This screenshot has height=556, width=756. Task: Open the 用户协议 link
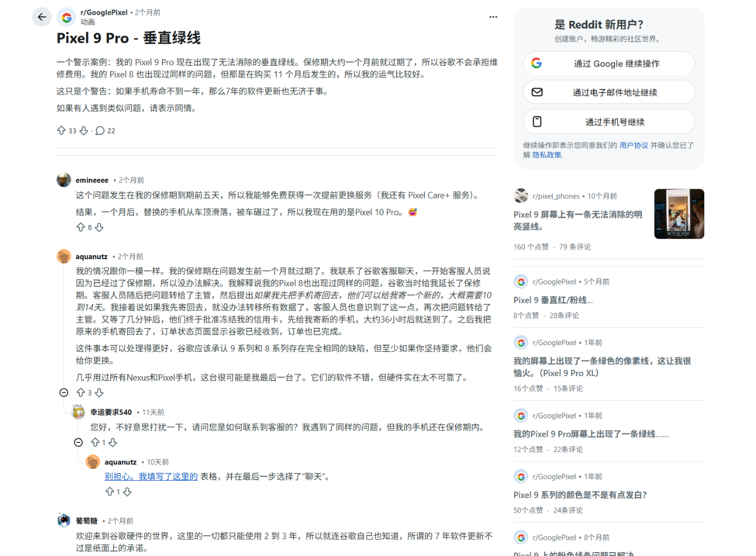point(634,145)
